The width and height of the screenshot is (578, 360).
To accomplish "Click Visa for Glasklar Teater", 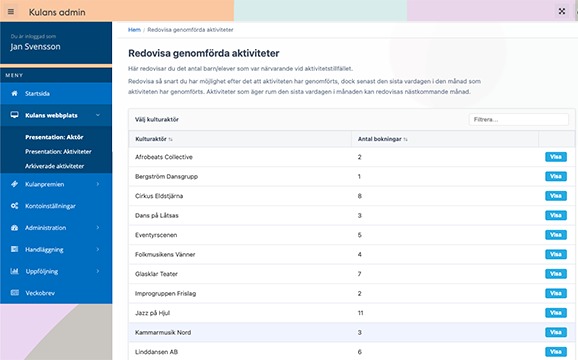I will click(556, 274).
